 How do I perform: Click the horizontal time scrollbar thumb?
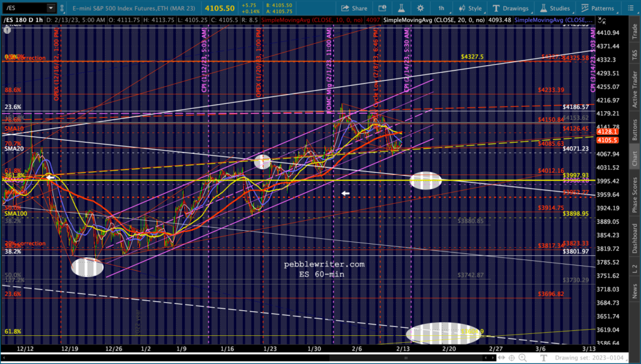(x=406, y=358)
